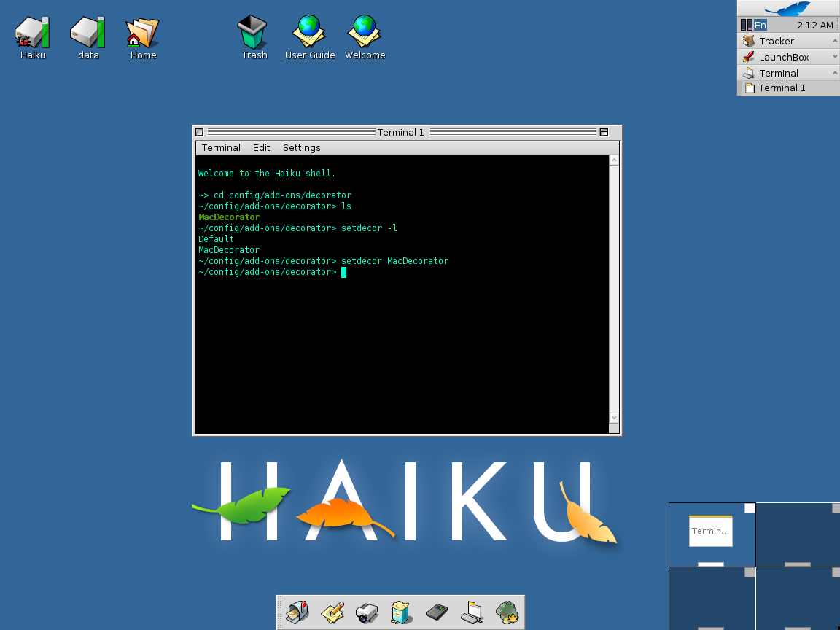Screen dimensions: 840x630
Task: Collapse the Tracker window list arrow
Action: (835, 41)
